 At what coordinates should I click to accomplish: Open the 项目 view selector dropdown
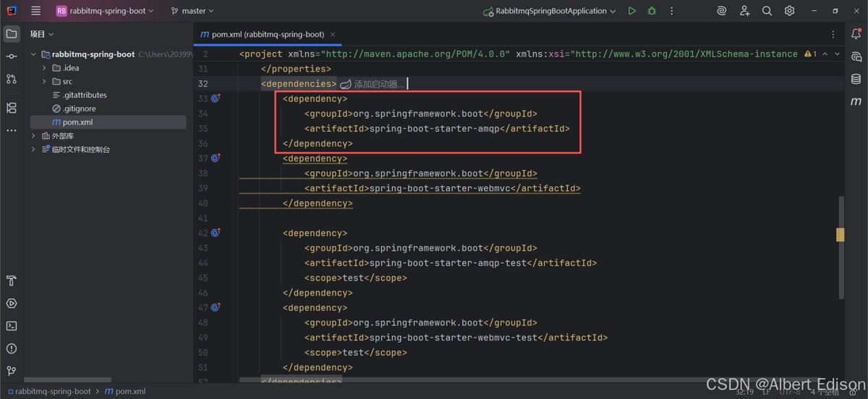(42, 34)
